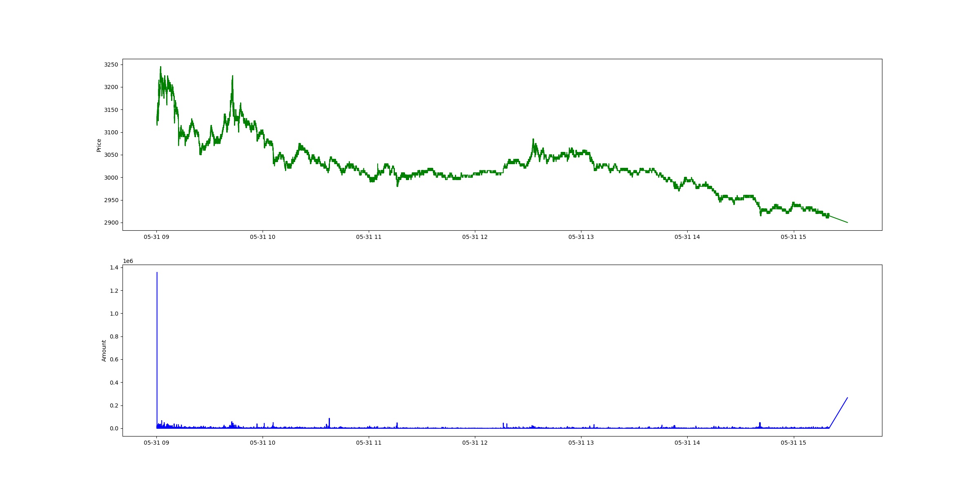Click "05-31 12" label under the price chart
Viewport: 980px width, 490px height.
tap(475, 237)
